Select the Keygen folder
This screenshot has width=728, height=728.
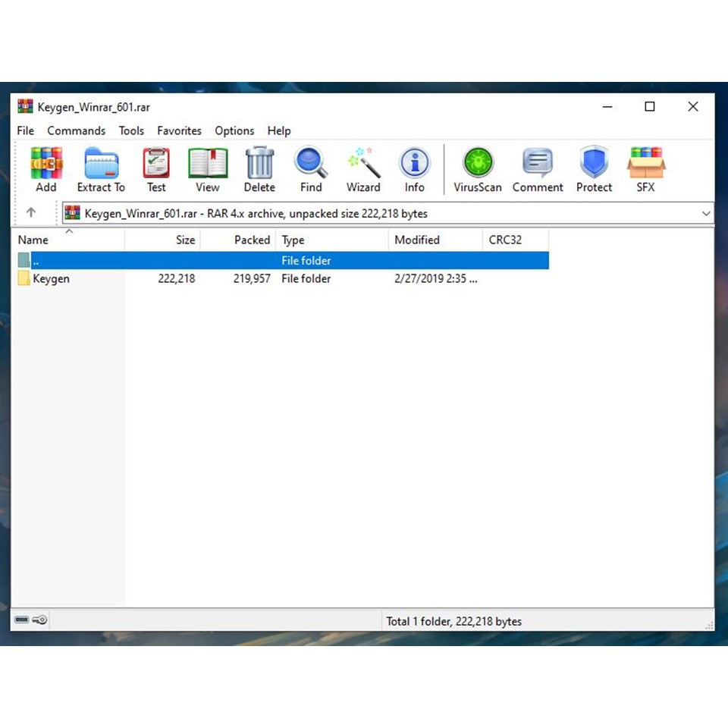[x=51, y=278]
